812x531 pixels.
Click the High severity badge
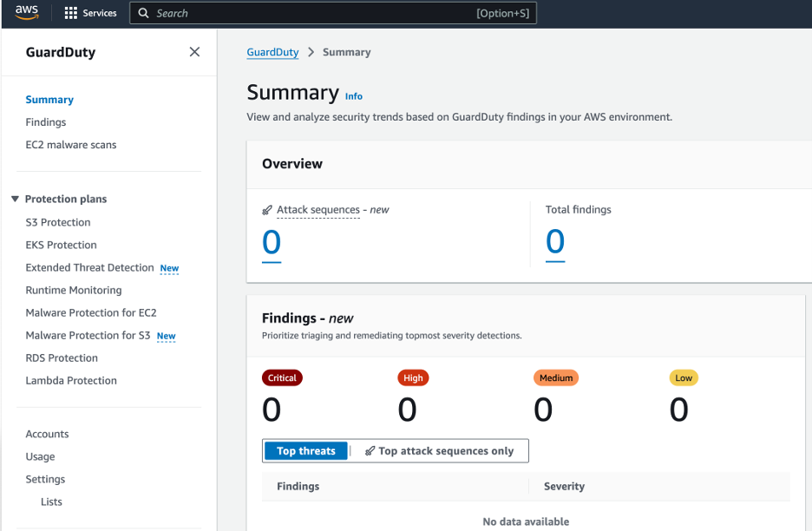click(413, 378)
